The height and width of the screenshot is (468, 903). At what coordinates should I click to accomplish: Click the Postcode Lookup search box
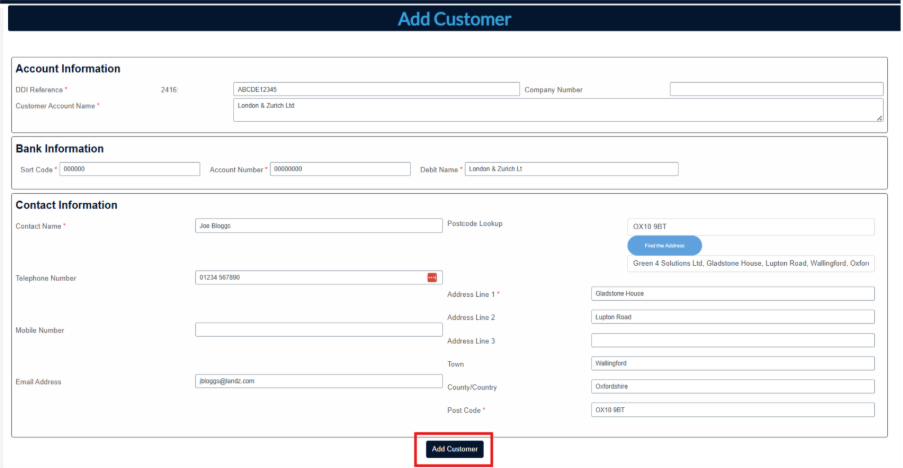coord(750,227)
